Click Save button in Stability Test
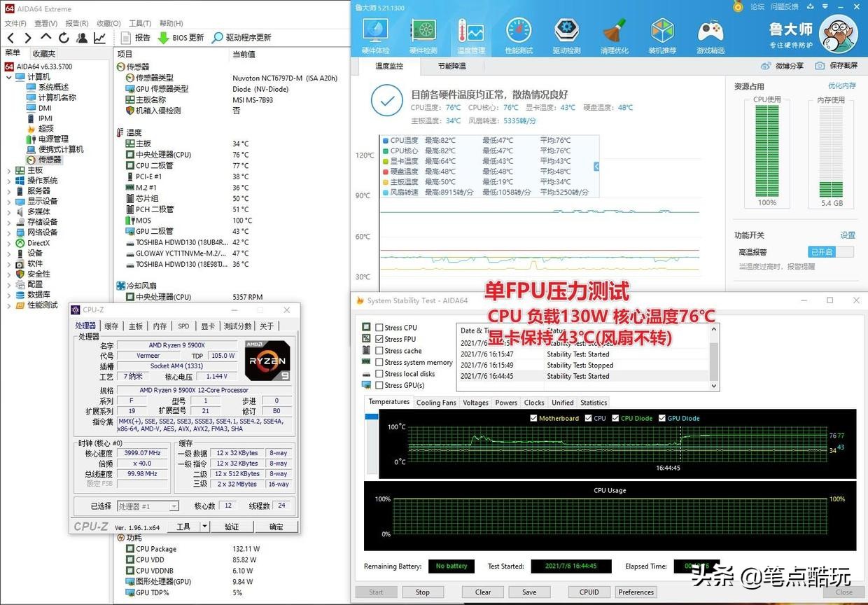This screenshot has height=605, width=868. (528, 592)
